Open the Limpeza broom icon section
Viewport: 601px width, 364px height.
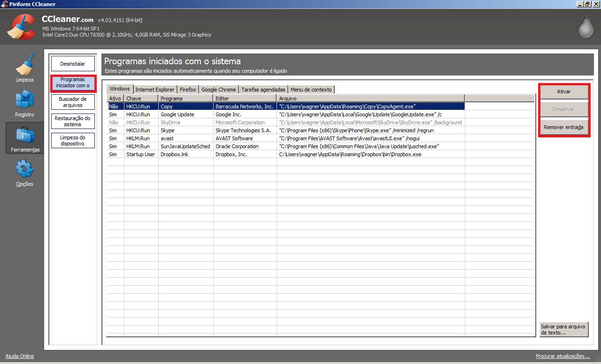click(x=24, y=68)
